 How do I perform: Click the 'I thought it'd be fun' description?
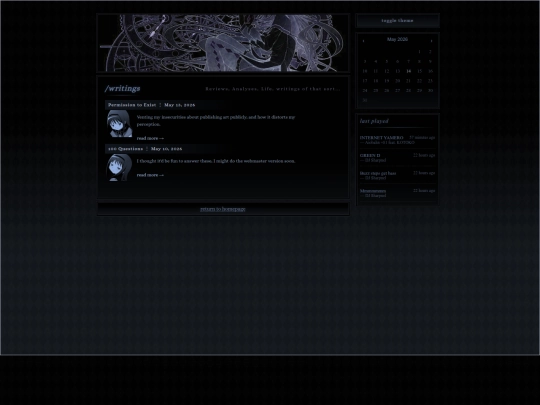(x=216, y=161)
